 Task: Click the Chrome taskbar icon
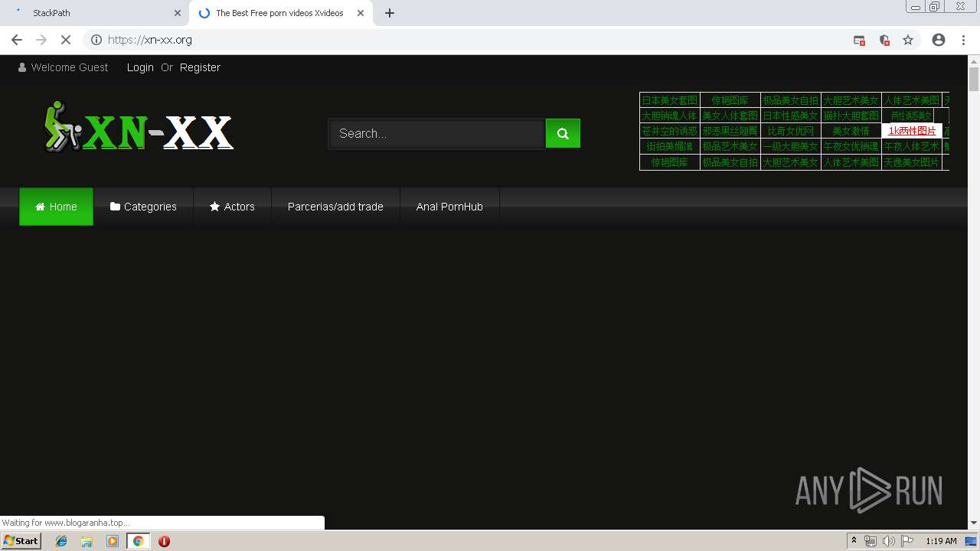tap(138, 541)
